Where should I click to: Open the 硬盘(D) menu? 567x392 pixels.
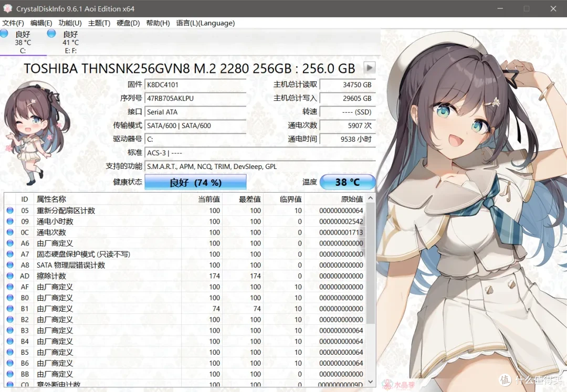pos(128,23)
